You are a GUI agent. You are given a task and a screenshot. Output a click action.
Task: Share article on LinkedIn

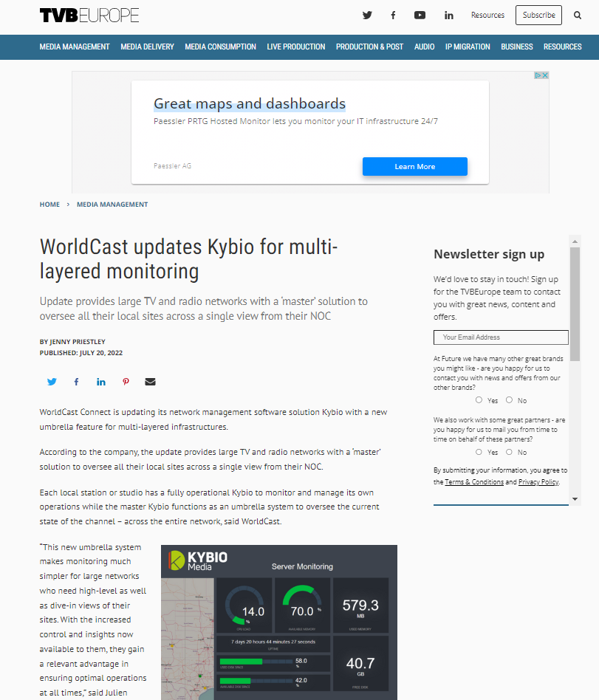(x=101, y=382)
